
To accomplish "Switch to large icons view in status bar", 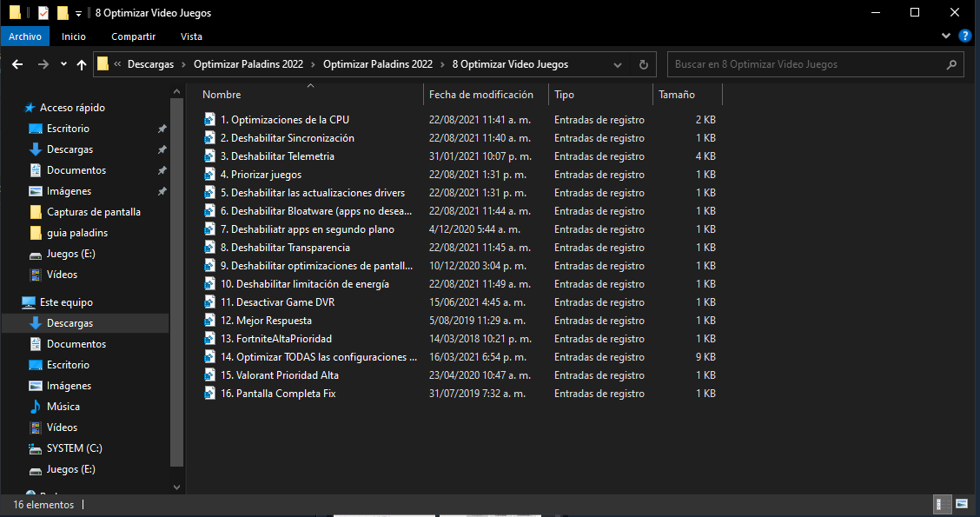I will 962,504.
